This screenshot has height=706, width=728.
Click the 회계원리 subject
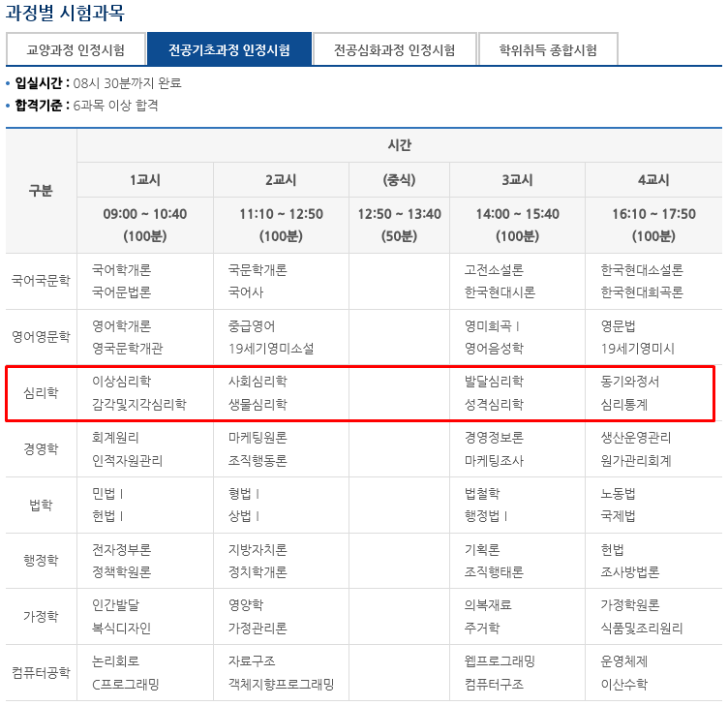pos(115,438)
